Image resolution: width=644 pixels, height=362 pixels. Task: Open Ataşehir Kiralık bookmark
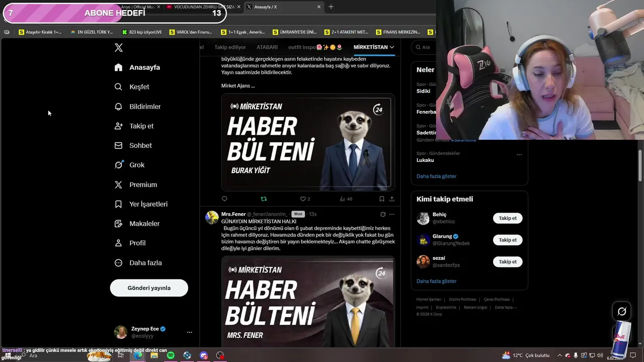(x=40, y=32)
